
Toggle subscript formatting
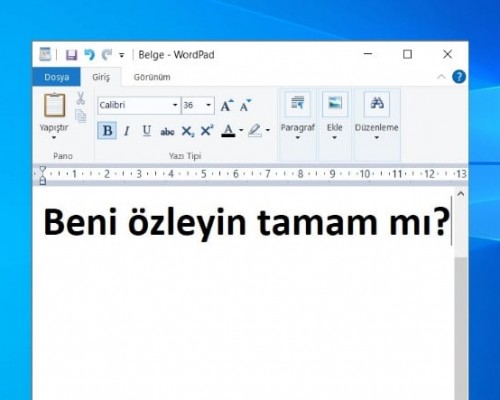pyautogui.click(x=187, y=131)
